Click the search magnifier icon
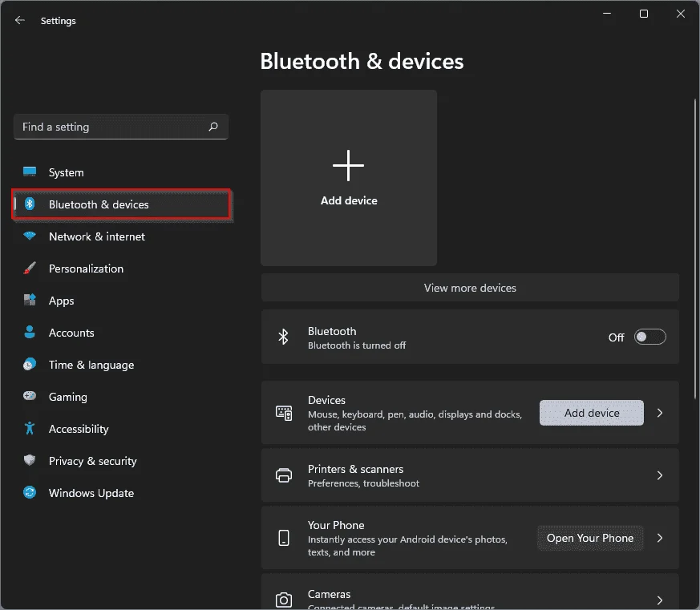This screenshot has height=610, width=700. click(x=213, y=127)
